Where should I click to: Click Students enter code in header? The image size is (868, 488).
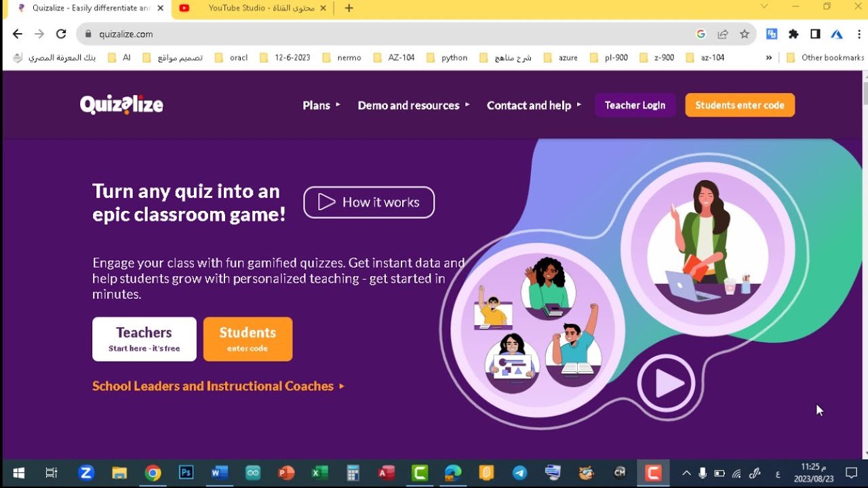[x=740, y=105]
